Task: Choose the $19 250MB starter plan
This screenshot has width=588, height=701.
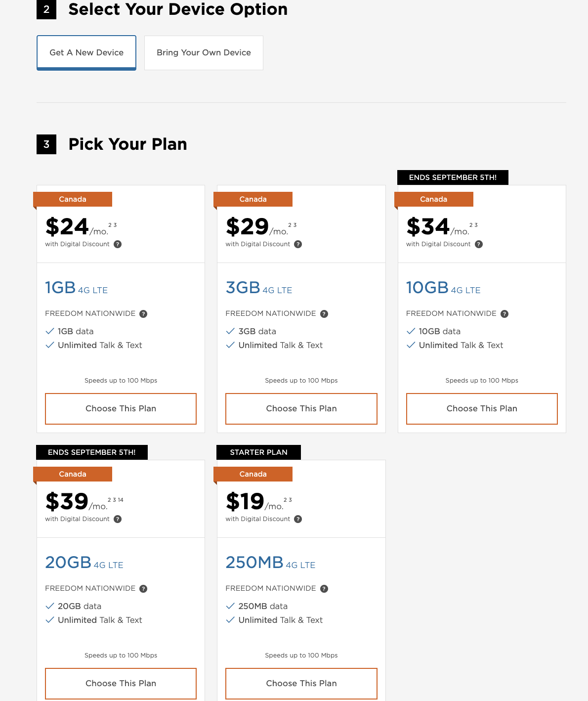Action: [301, 684]
